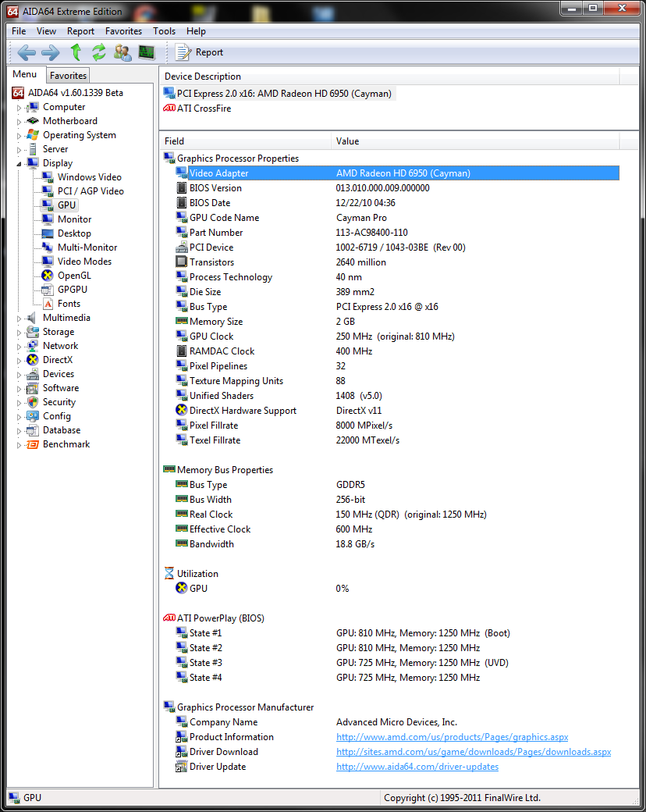Open the Help menu
Image resolution: width=646 pixels, height=812 pixels.
[196, 31]
